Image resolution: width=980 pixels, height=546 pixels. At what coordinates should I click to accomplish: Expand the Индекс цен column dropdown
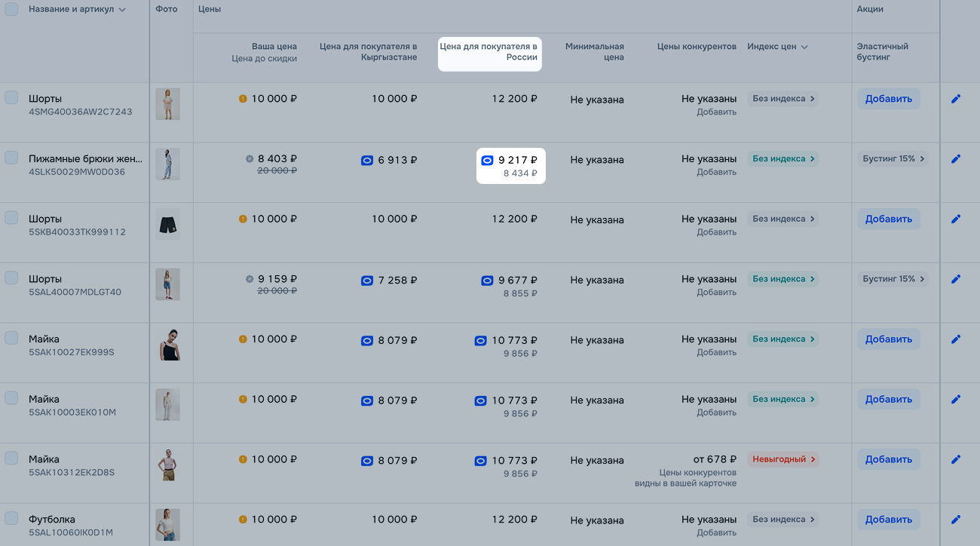pyautogui.click(x=804, y=47)
